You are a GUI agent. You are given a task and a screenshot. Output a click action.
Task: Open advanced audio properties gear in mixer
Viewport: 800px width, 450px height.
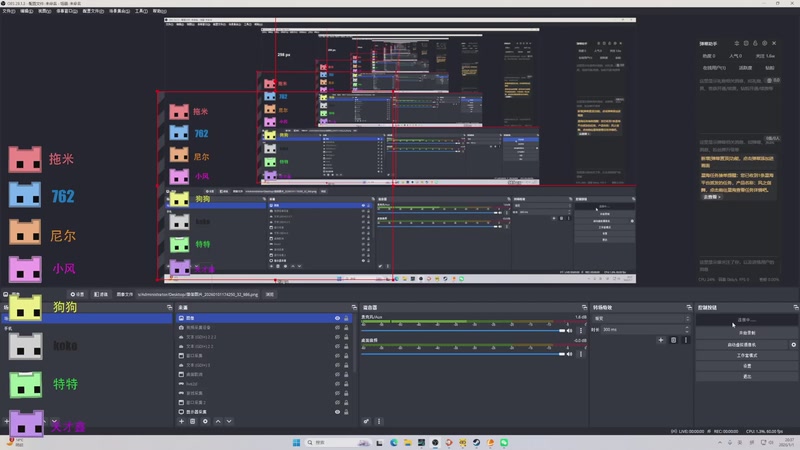click(x=366, y=421)
